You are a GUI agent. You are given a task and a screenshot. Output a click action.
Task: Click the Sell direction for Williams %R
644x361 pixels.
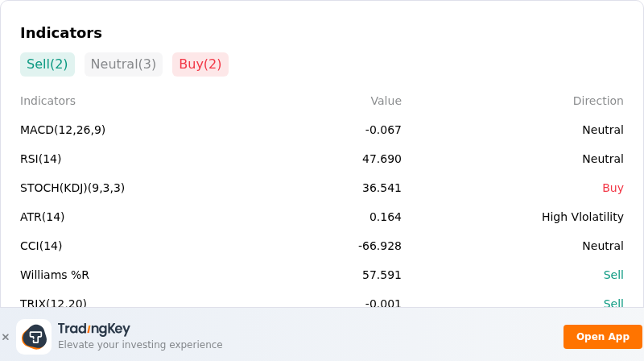(x=613, y=275)
